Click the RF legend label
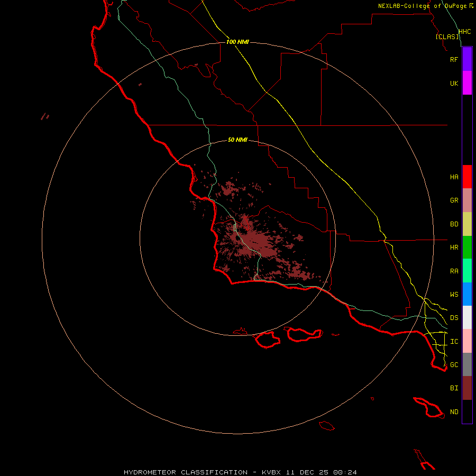This screenshot has width=476, height=476. pos(454,59)
